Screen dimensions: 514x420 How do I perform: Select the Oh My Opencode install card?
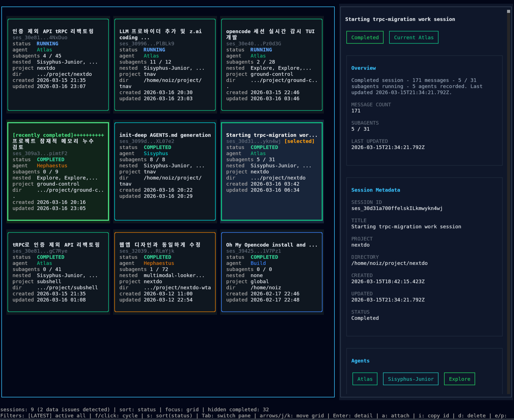pyautogui.click(x=272, y=272)
